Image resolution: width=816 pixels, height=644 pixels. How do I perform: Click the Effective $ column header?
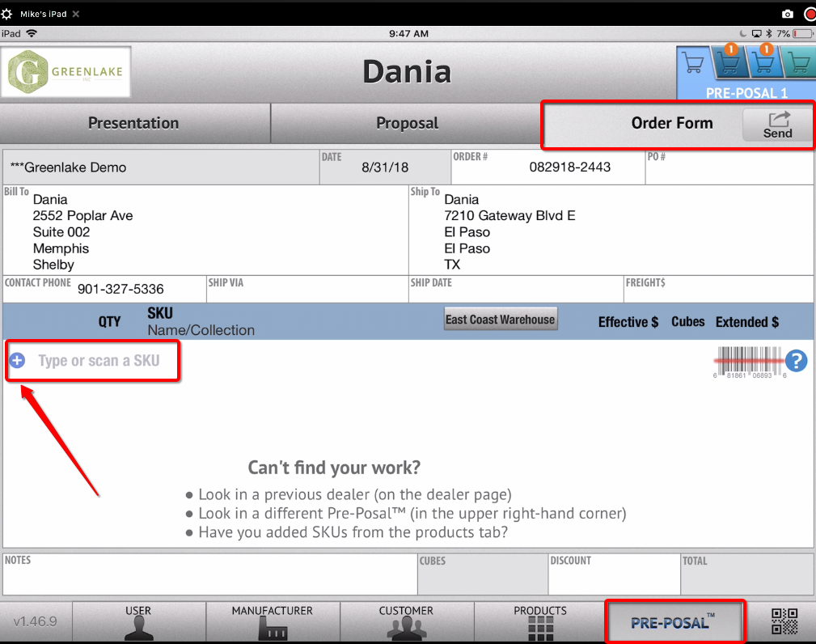coord(628,322)
